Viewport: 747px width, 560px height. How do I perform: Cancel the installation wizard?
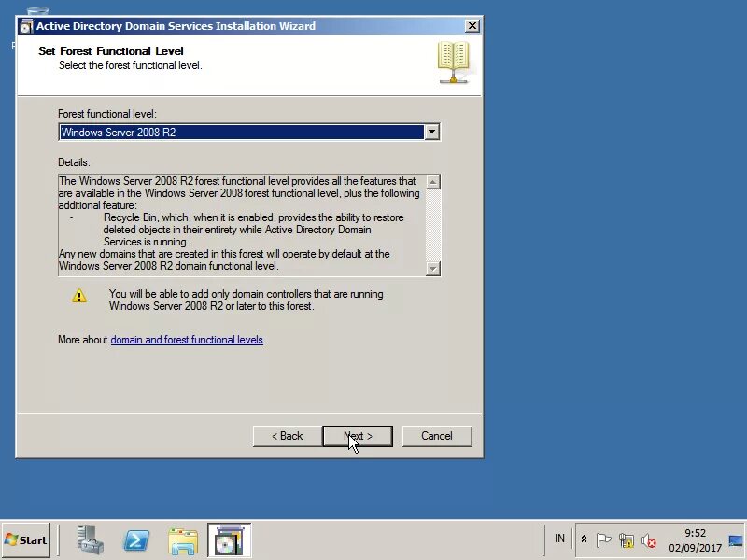pos(437,436)
